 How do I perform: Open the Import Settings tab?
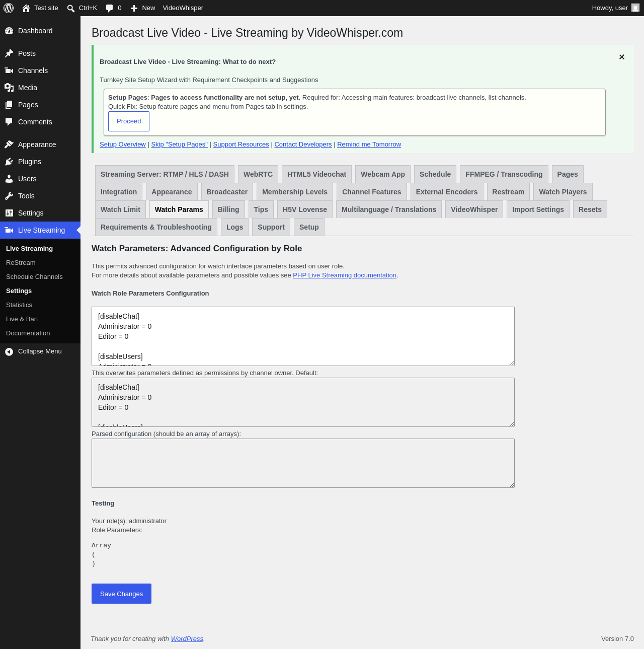point(538,209)
